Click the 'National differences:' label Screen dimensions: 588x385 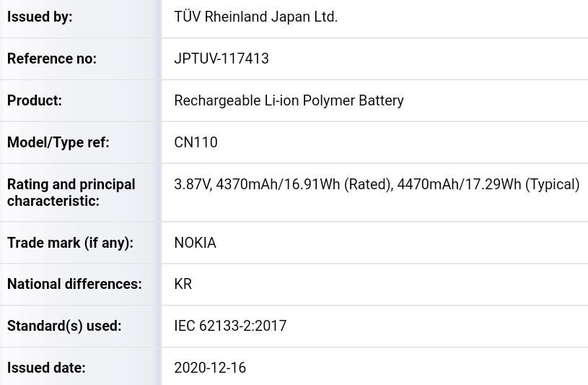[74, 284]
